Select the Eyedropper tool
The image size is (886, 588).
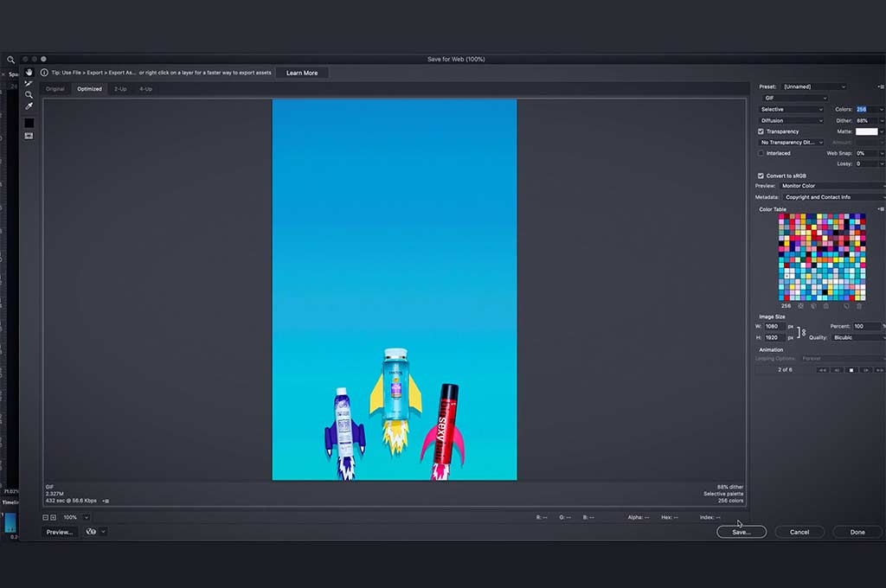29,106
